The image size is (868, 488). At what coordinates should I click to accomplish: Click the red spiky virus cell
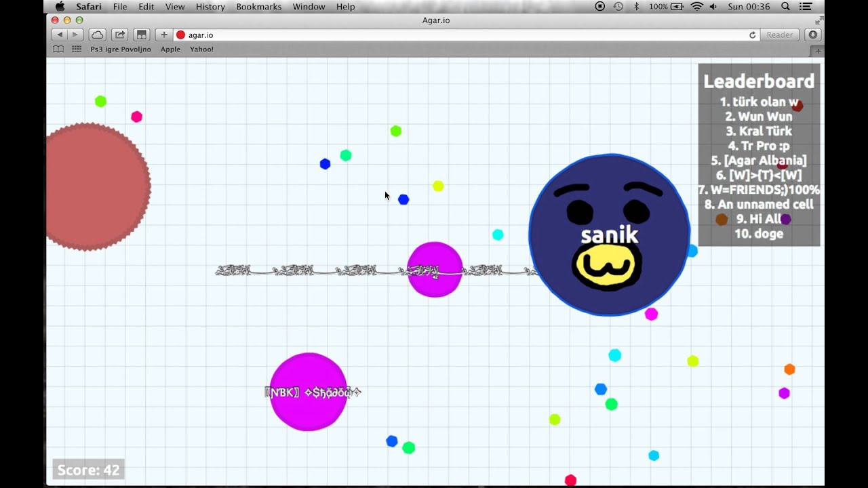coord(94,186)
